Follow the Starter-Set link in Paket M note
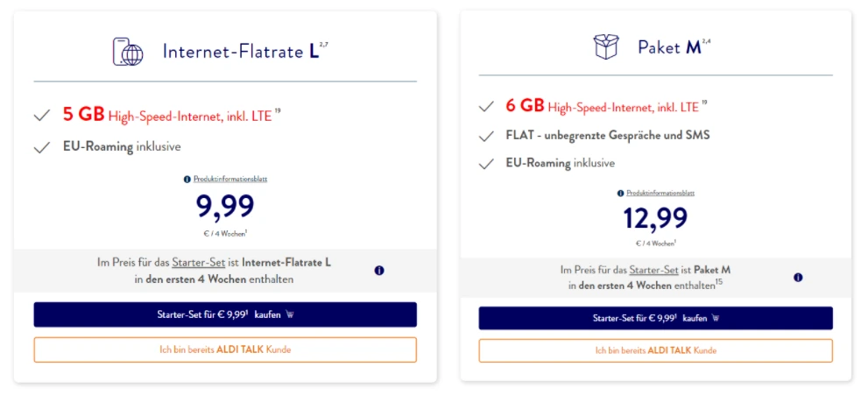This screenshot has height=395, width=868. pos(651,270)
